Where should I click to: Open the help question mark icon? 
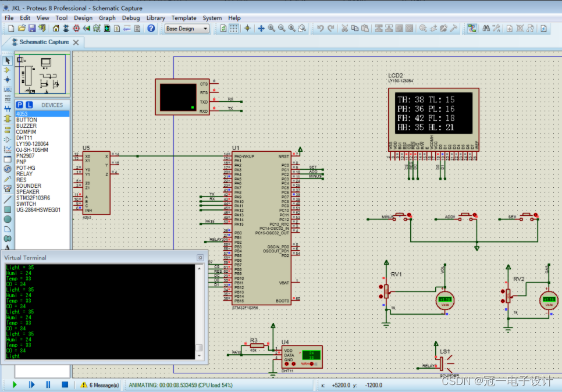151,28
